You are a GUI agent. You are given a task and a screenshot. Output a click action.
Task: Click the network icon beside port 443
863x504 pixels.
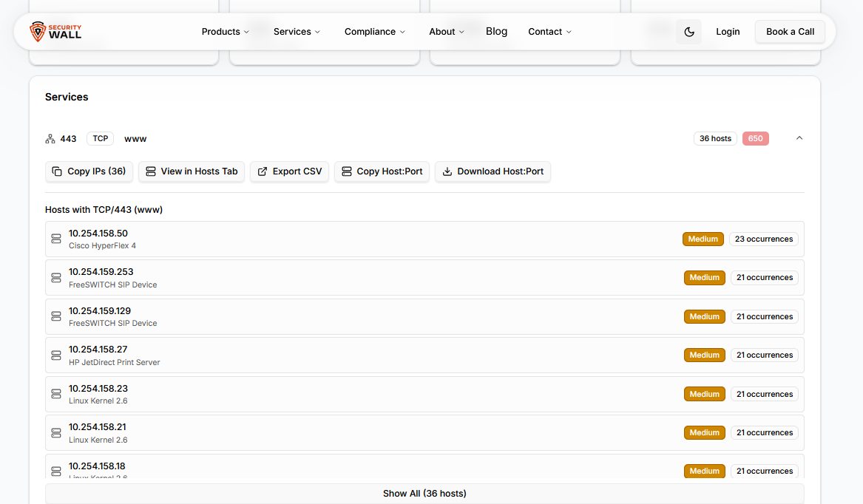coord(50,139)
